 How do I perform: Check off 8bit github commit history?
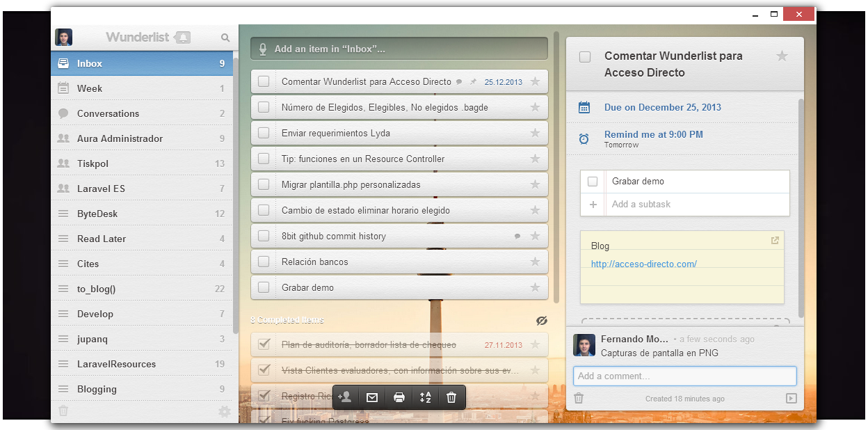click(x=264, y=236)
